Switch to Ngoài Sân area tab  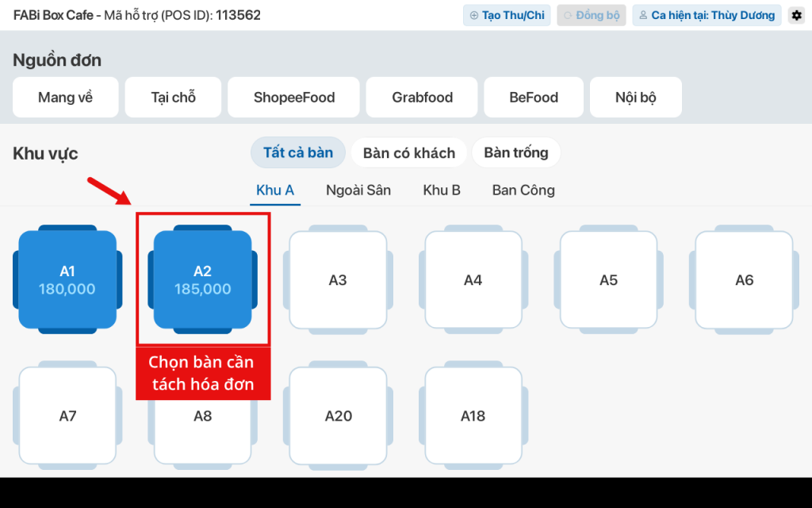[x=358, y=190]
